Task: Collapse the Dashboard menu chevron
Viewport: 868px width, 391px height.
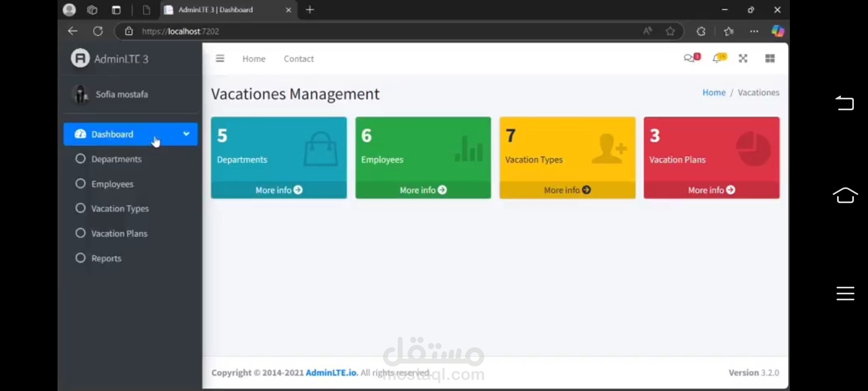Action: click(x=186, y=134)
